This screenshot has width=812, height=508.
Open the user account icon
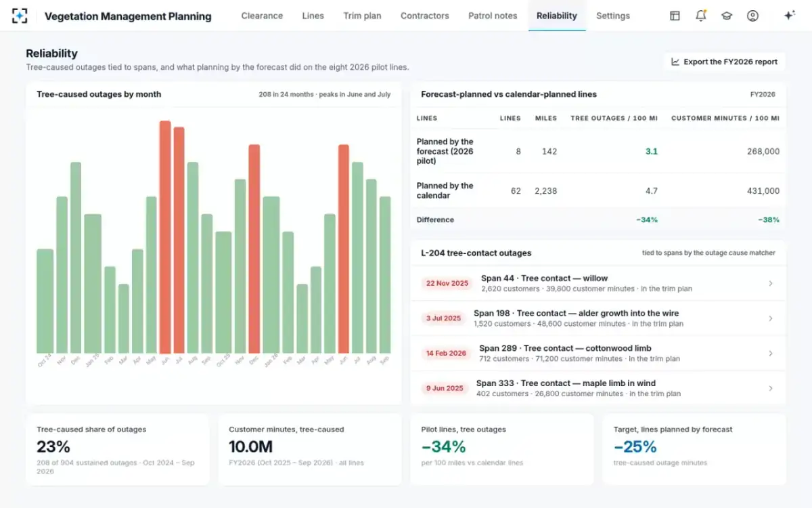click(752, 16)
